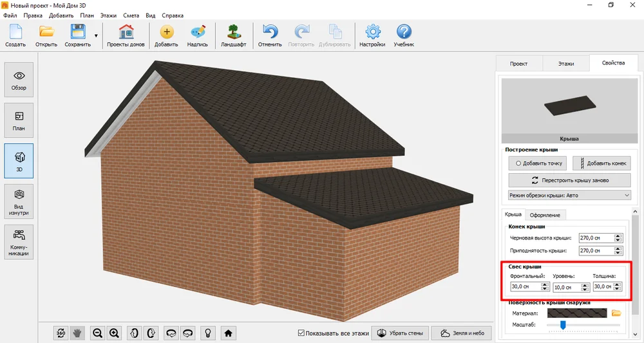Image resolution: width=644 pixels, height=343 pixels.
Task: Open the Вид menu
Action: [x=151, y=15]
